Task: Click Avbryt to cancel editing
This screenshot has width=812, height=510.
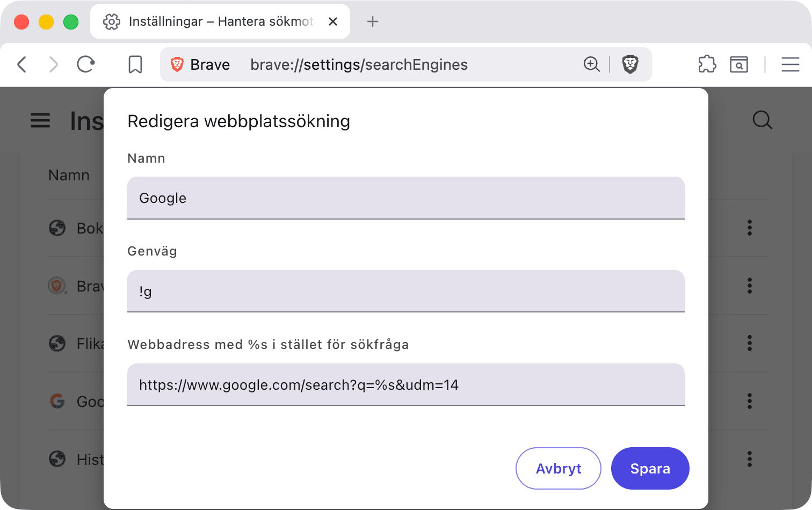Action: coord(559,469)
